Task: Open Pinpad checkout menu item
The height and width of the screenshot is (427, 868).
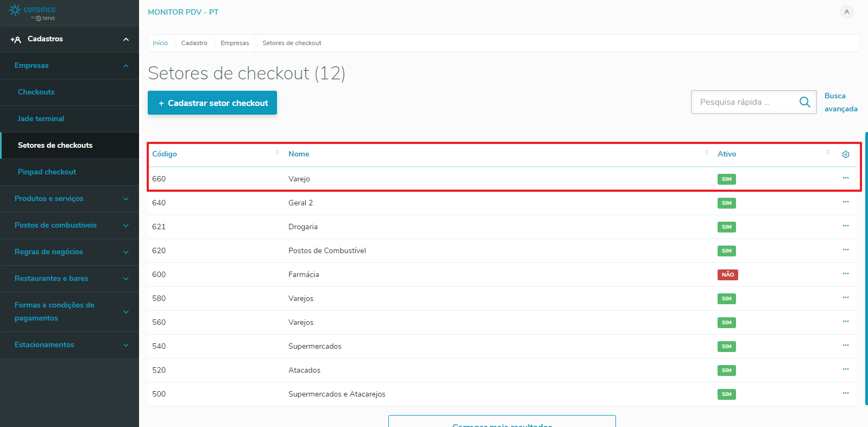Action: click(47, 172)
